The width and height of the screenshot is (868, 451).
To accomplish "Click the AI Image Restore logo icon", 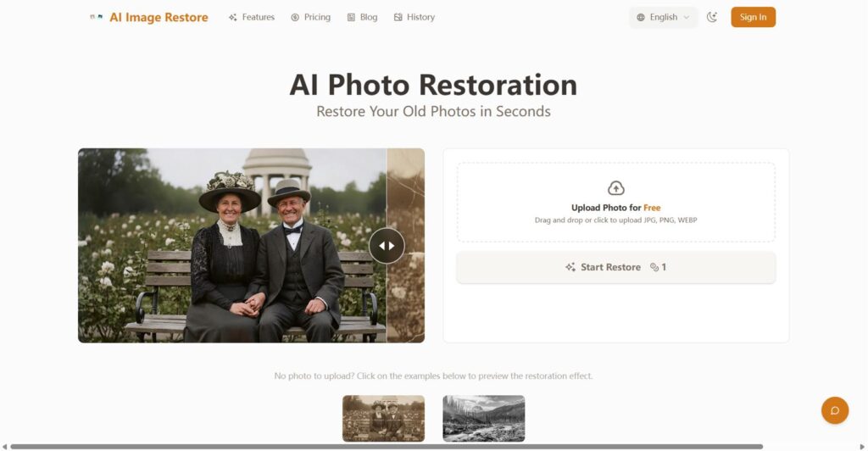I will (97, 17).
